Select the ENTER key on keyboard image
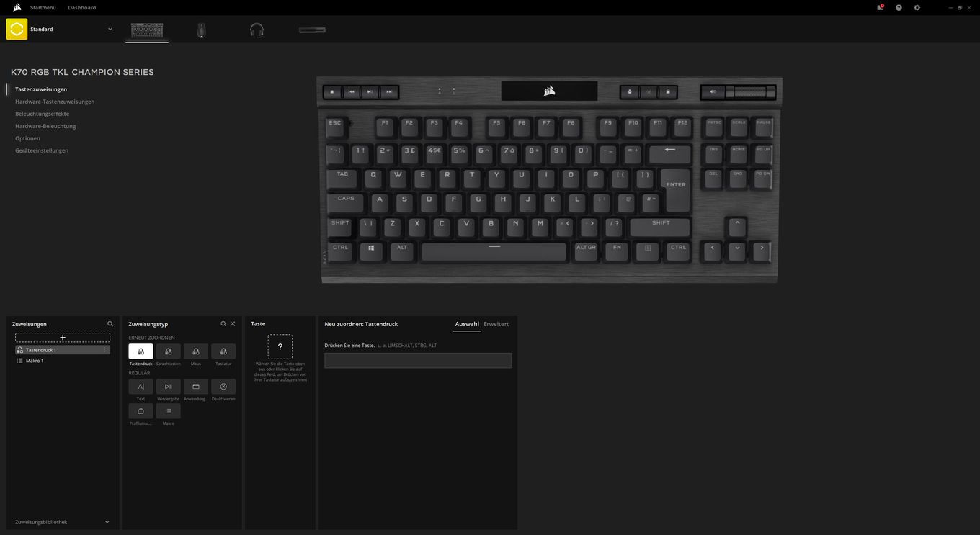 (x=677, y=190)
